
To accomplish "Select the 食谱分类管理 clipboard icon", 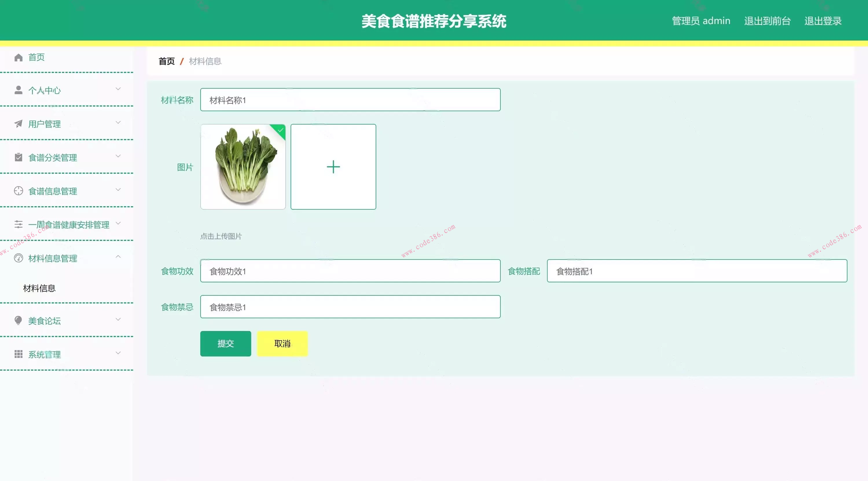I will pyautogui.click(x=18, y=157).
